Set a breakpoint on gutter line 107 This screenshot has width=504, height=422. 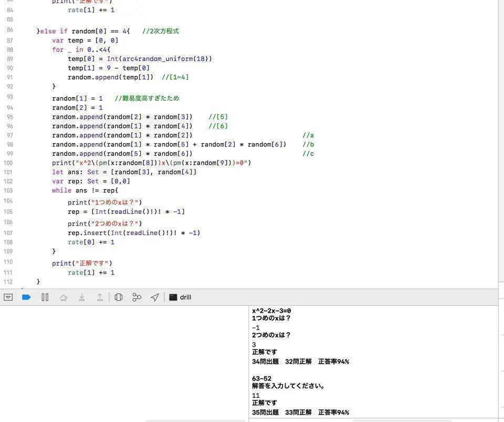(x=8, y=233)
